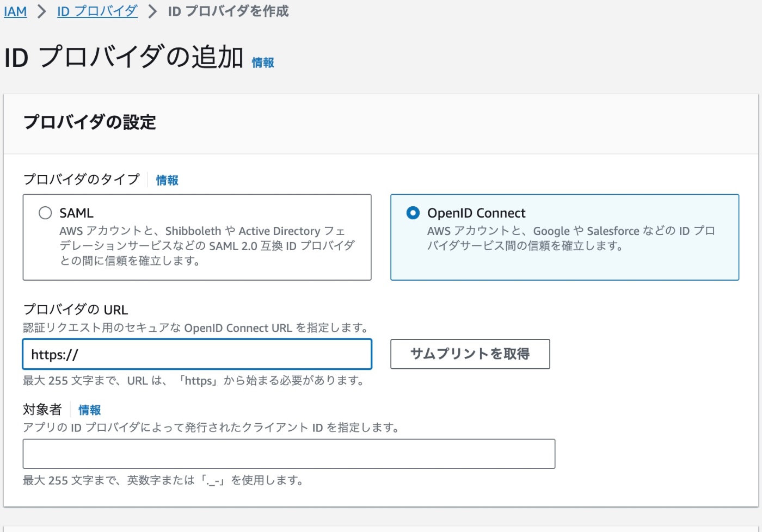Select the OpenID Connect radio button
The image size is (762, 532).
(413, 213)
